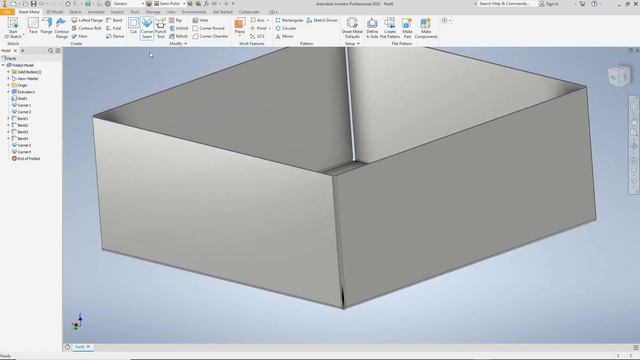Choose the Rip tool
The width and height of the screenshot is (640, 360).
(176, 20)
